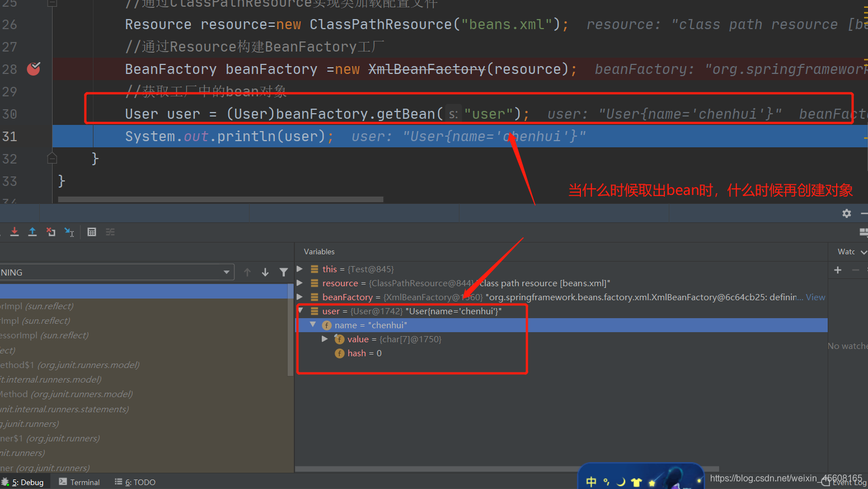Image resolution: width=868 pixels, height=489 pixels.
Task: Click the stack icon beside 'beanFactory' variable
Action: point(315,297)
